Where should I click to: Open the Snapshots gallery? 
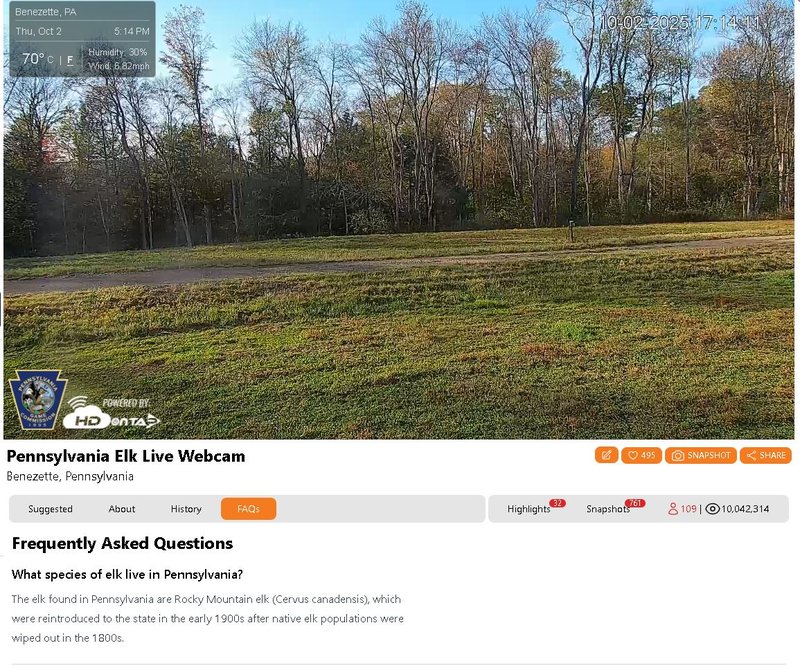tap(608, 509)
